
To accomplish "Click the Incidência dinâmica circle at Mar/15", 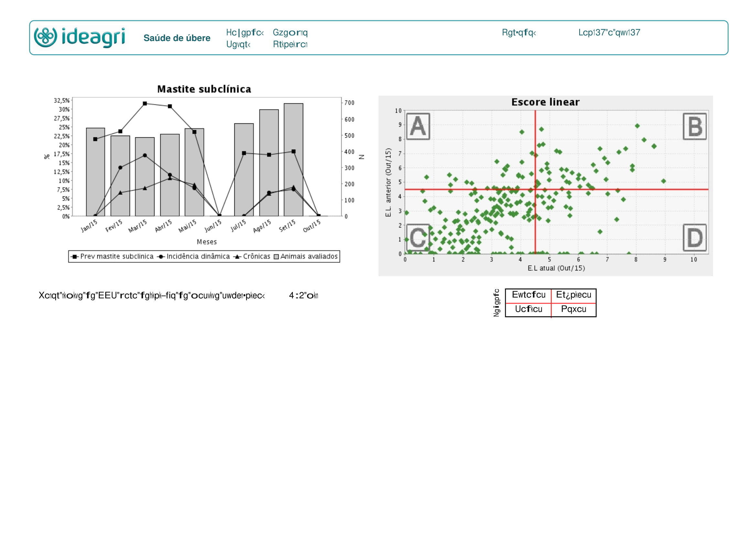I will tap(145, 155).
